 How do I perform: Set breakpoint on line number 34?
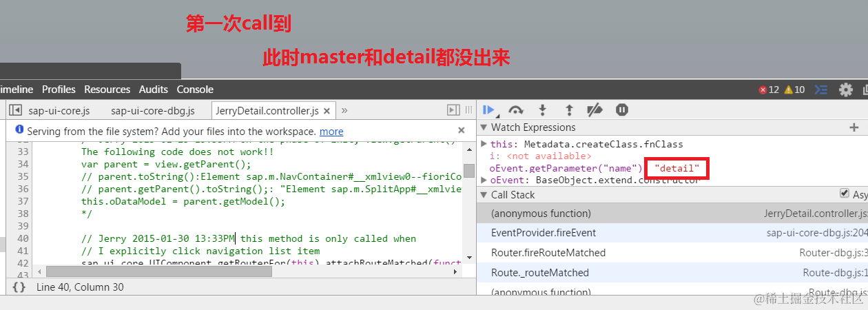click(23, 164)
